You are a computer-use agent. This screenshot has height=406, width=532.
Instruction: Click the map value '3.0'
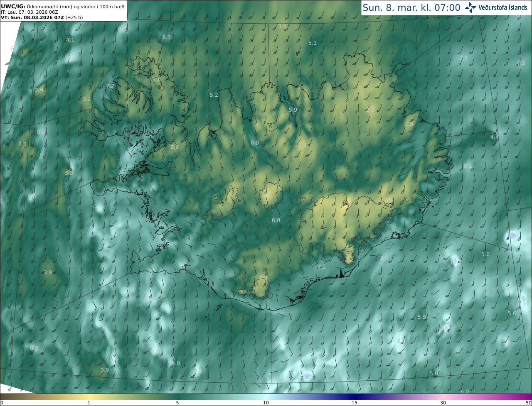(x=282, y=26)
